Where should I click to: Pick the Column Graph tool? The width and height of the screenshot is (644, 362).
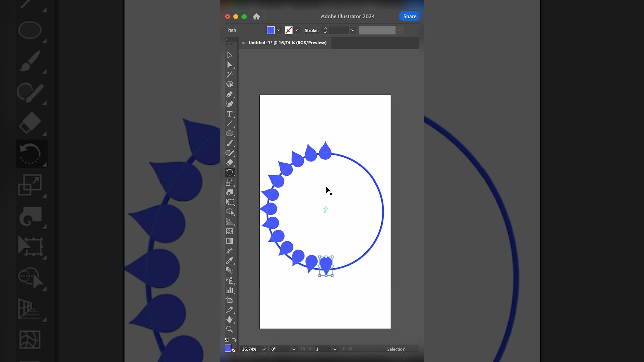point(230,290)
